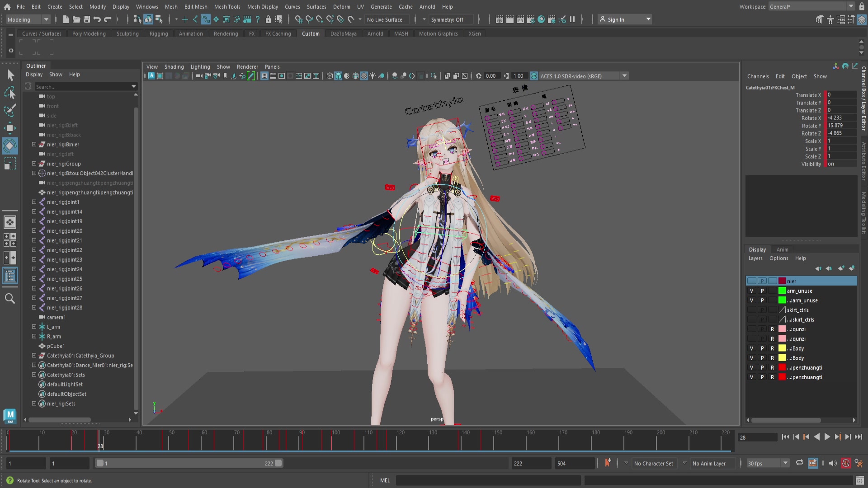
Task: Jump to end of playback range
Action: click(x=858, y=437)
